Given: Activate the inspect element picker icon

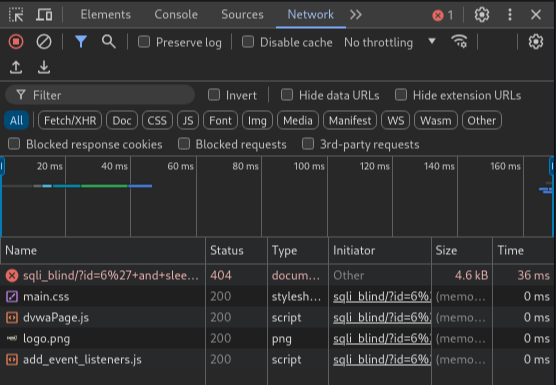Looking at the screenshot, I should coord(16,15).
